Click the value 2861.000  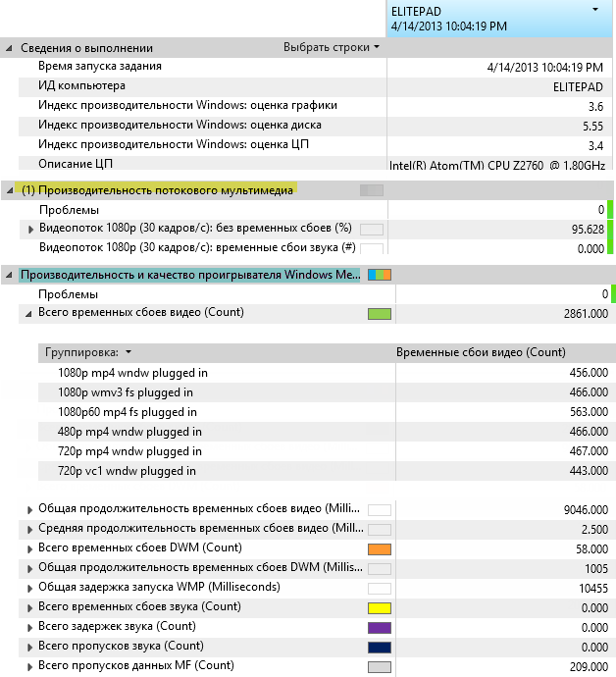point(586,313)
